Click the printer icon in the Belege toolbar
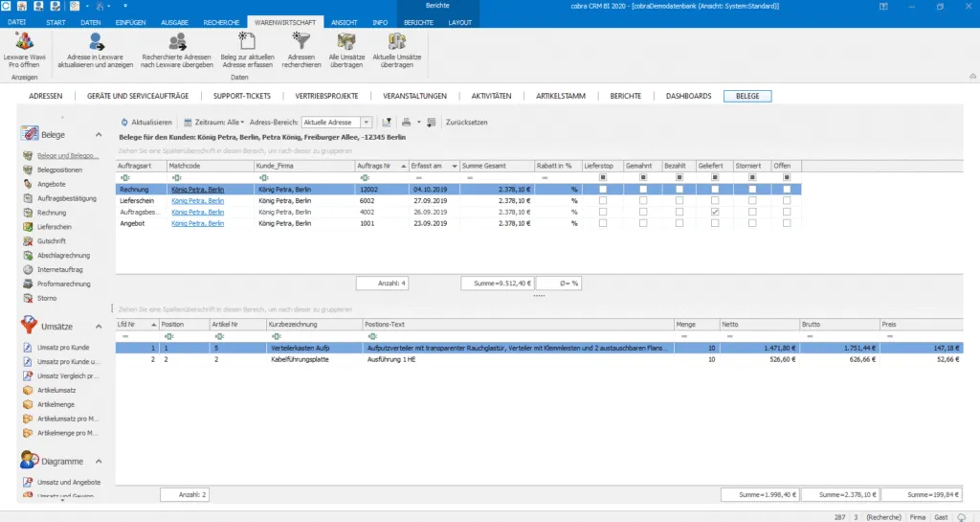This screenshot has height=522, width=980. tap(407, 123)
